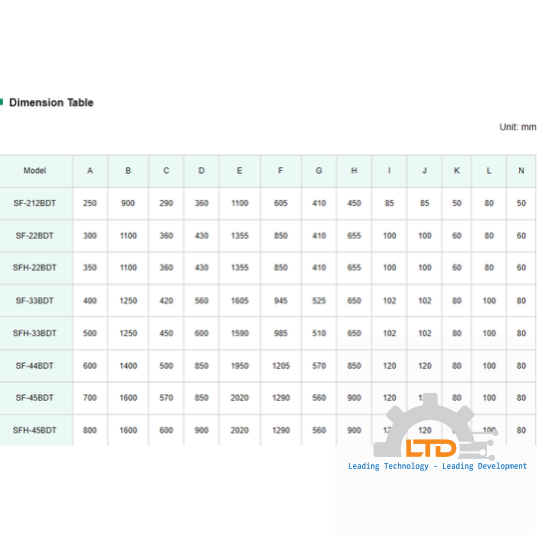Click the "700" value for SF-45BDT
This screenshot has width=540, height=540.
pyautogui.click(x=90, y=398)
